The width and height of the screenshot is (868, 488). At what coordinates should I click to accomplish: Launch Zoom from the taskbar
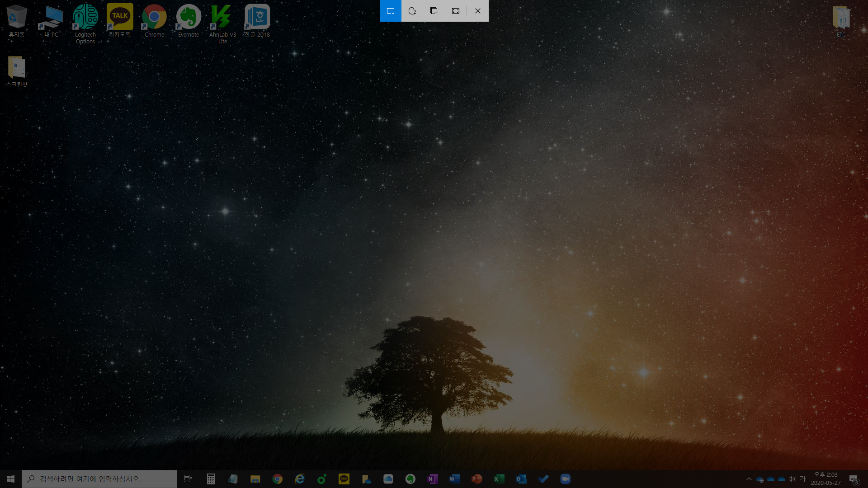coord(565,479)
